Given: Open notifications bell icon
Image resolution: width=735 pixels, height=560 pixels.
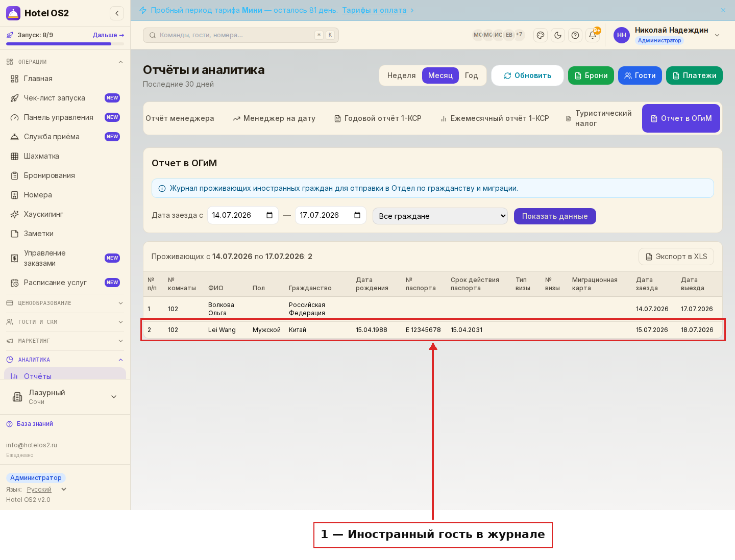Looking at the screenshot, I should click(593, 35).
